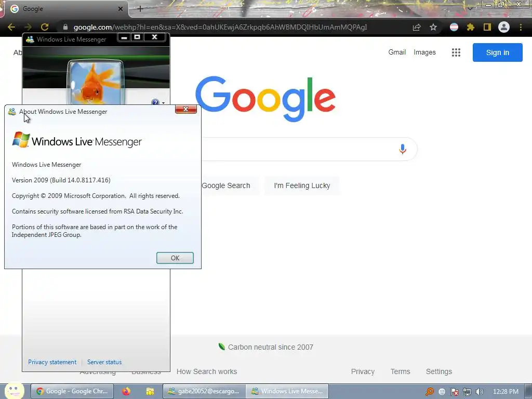This screenshot has height=399, width=532.
Task: Click the goldfish display picture in Messenger
Action: coord(96,83)
